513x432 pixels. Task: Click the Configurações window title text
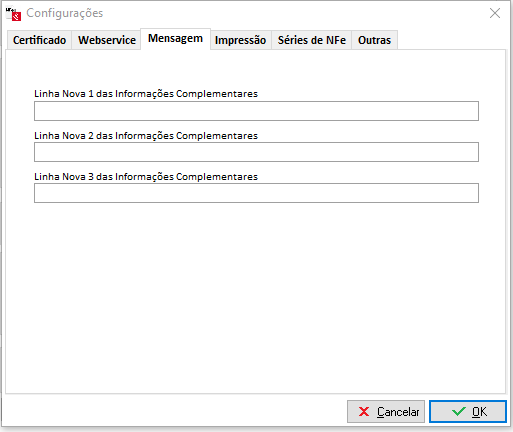[65, 13]
